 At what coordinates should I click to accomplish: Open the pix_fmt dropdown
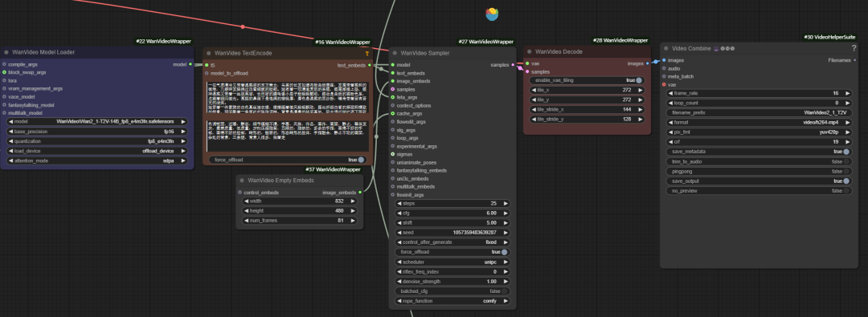(759, 132)
